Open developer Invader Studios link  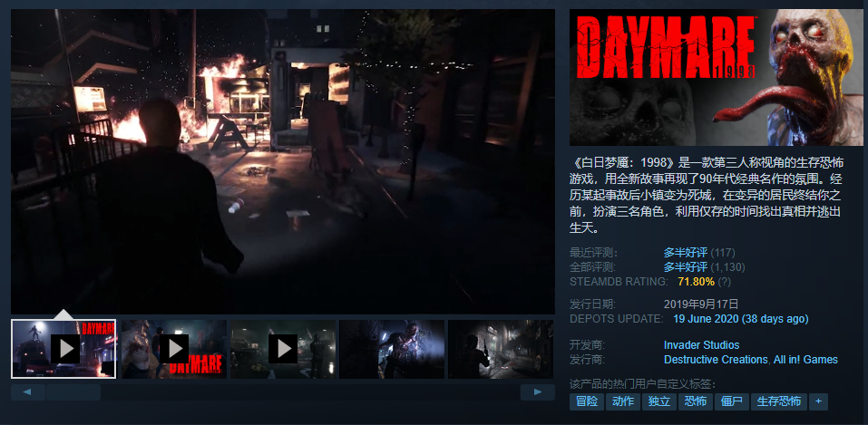(x=701, y=345)
